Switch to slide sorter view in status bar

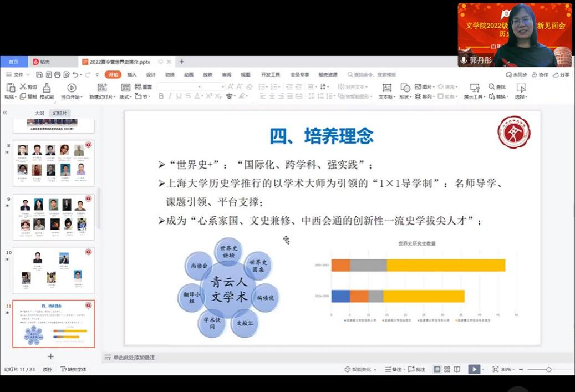[447, 369]
